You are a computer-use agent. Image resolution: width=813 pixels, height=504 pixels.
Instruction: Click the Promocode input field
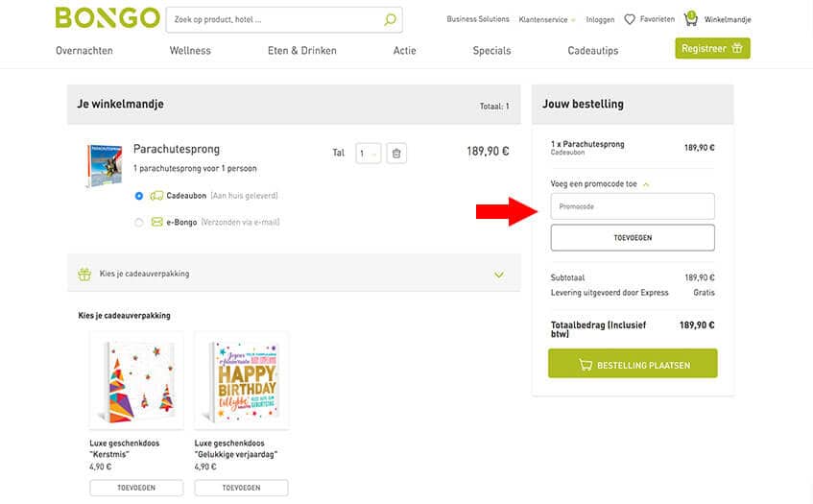pos(633,205)
